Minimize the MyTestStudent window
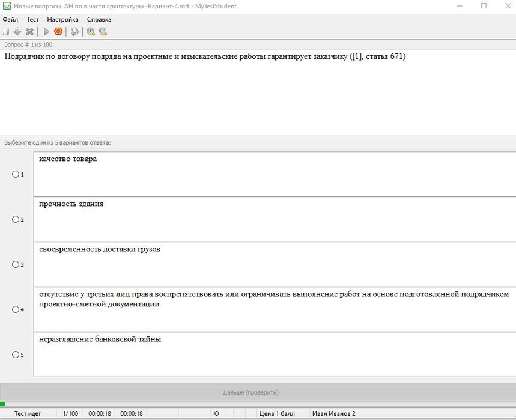Viewport: 516px width, 420px height. click(x=460, y=6)
